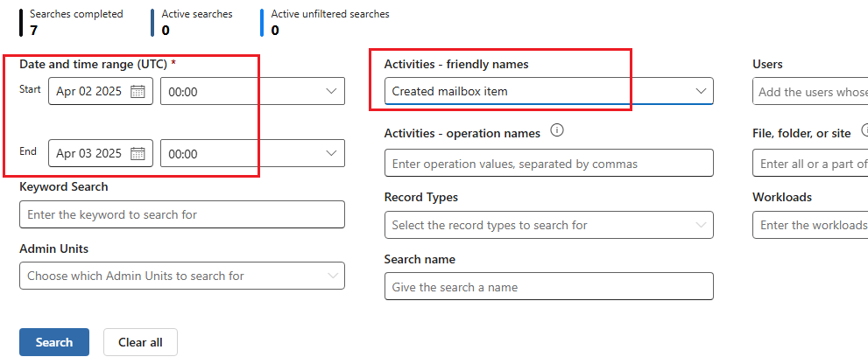Click the End date field Apr 03 2025
The width and height of the screenshot is (868, 357).
point(88,153)
